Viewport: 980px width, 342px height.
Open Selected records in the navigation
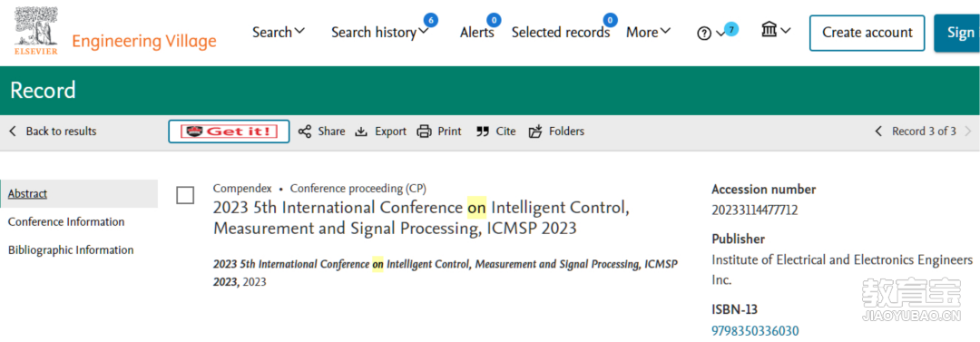point(561,32)
